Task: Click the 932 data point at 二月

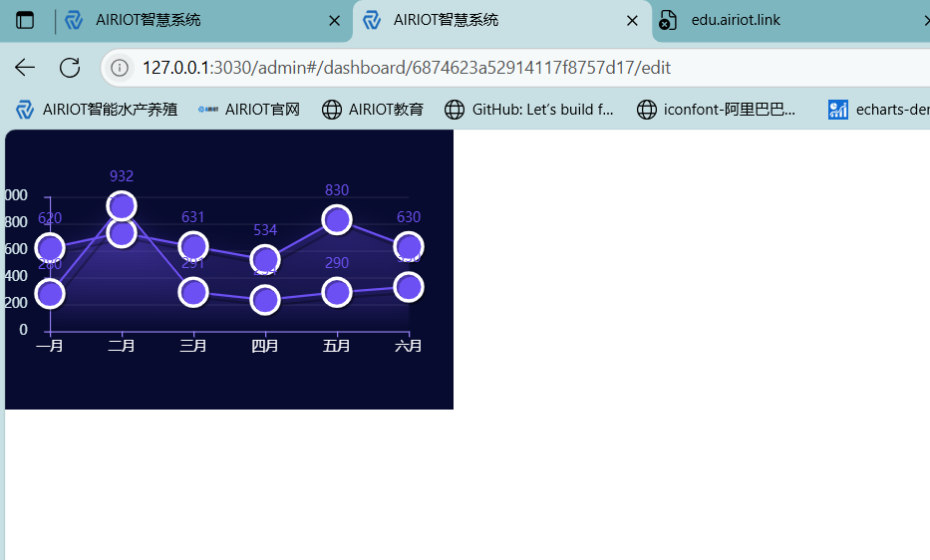Action: [122, 205]
